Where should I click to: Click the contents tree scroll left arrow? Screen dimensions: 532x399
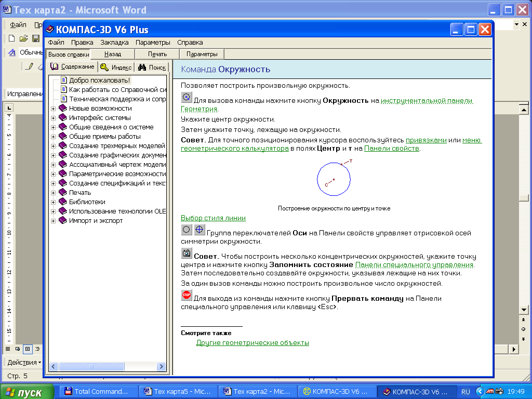click(54, 366)
